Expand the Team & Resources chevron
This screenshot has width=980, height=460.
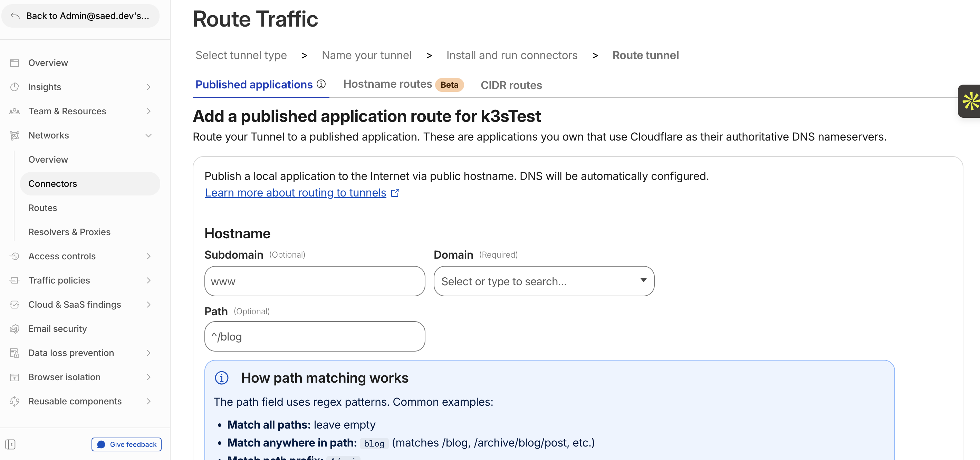coord(149,111)
